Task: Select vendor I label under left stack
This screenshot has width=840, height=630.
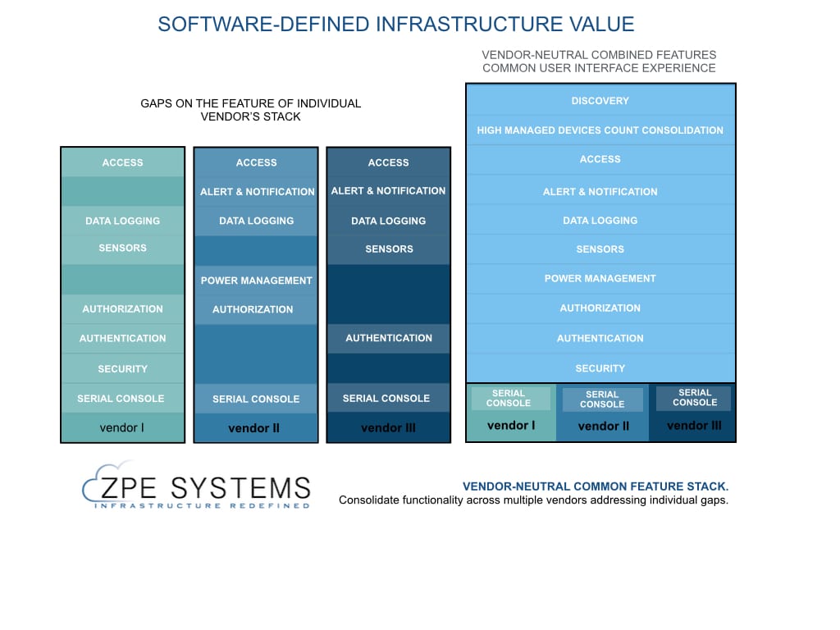Action: (x=122, y=427)
